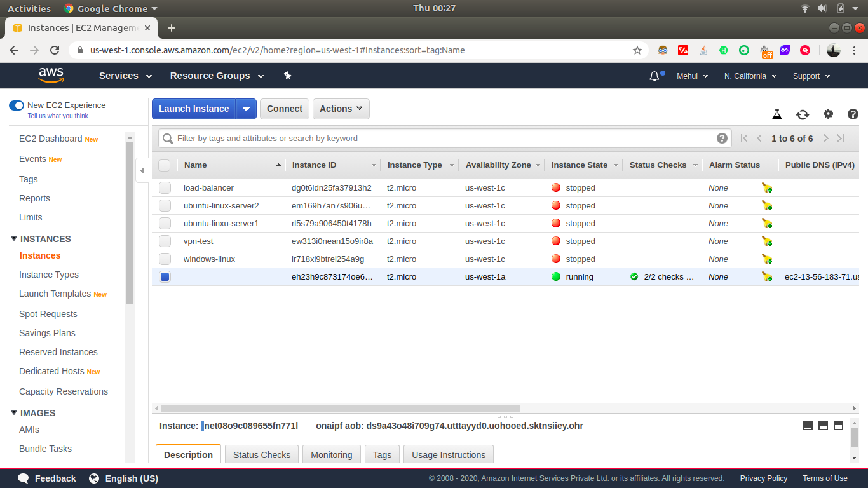Open the N. California region dropdown
The image size is (868, 488).
[x=750, y=76]
